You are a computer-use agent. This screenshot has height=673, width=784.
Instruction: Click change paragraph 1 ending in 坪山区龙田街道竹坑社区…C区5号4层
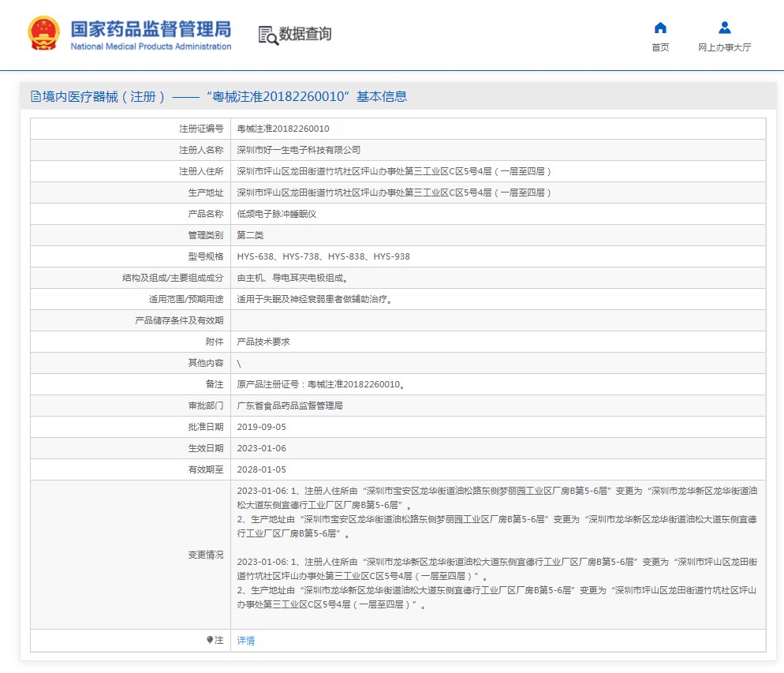(x=497, y=569)
